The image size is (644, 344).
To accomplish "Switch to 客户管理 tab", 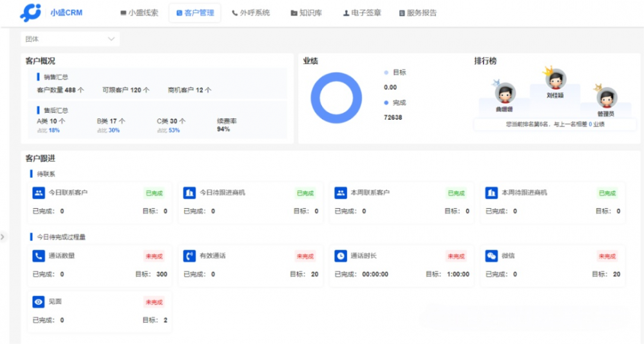I will [195, 13].
